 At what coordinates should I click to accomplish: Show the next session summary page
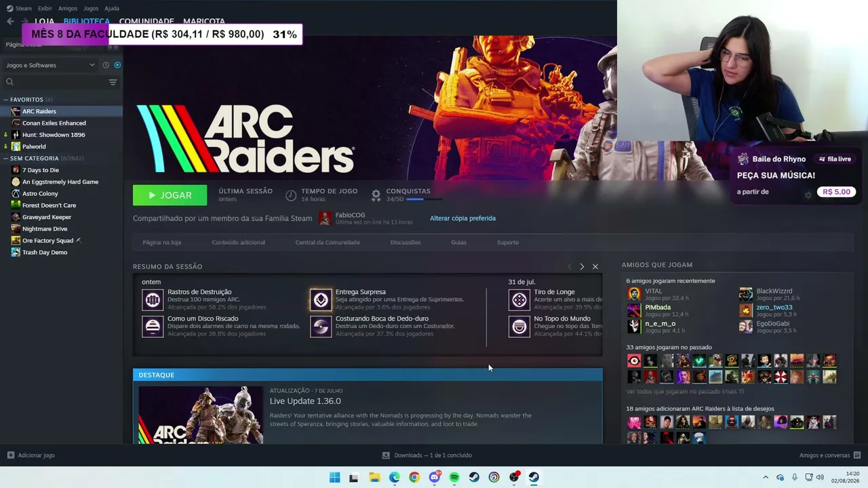point(582,266)
